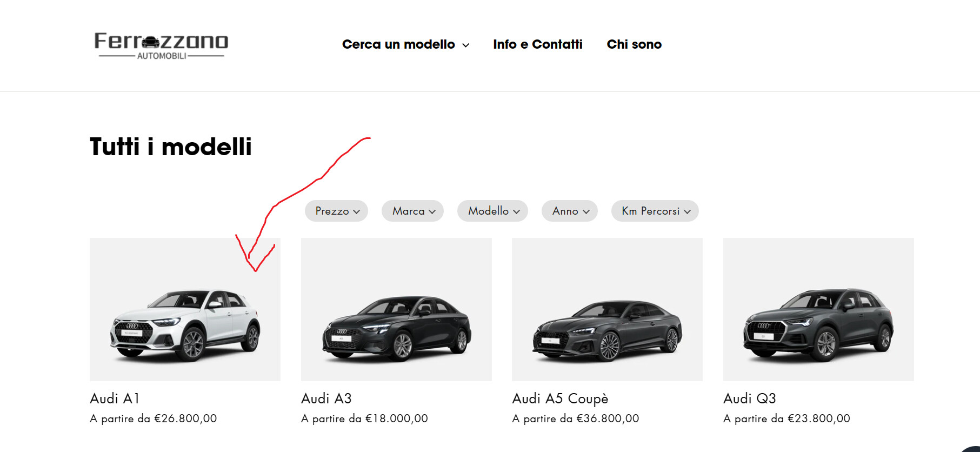Open the Anno filter dropdown
980x452 pixels.
click(569, 211)
